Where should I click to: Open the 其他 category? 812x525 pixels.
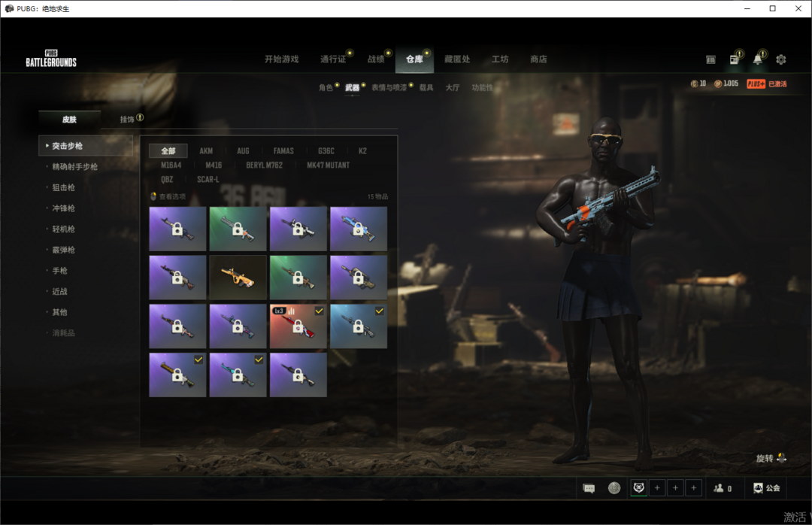click(59, 312)
